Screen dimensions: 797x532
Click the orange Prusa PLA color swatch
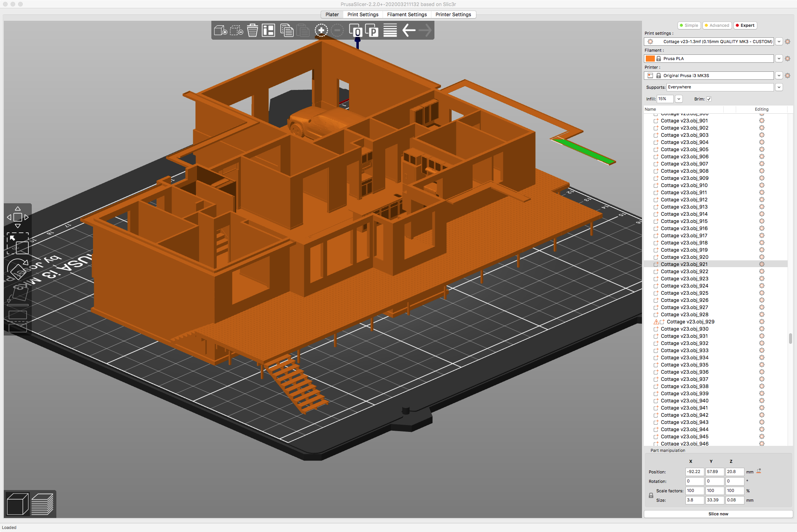tap(650, 59)
